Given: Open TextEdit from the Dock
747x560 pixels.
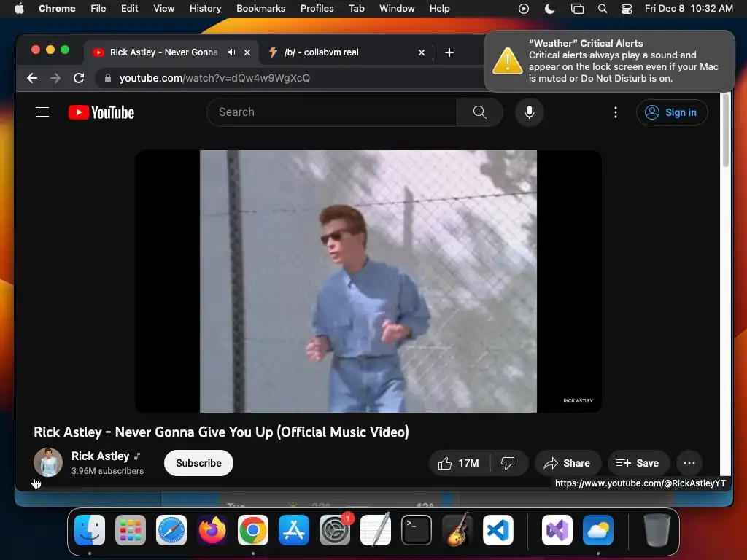Looking at the screenshot, I should [x=376, y=530].
